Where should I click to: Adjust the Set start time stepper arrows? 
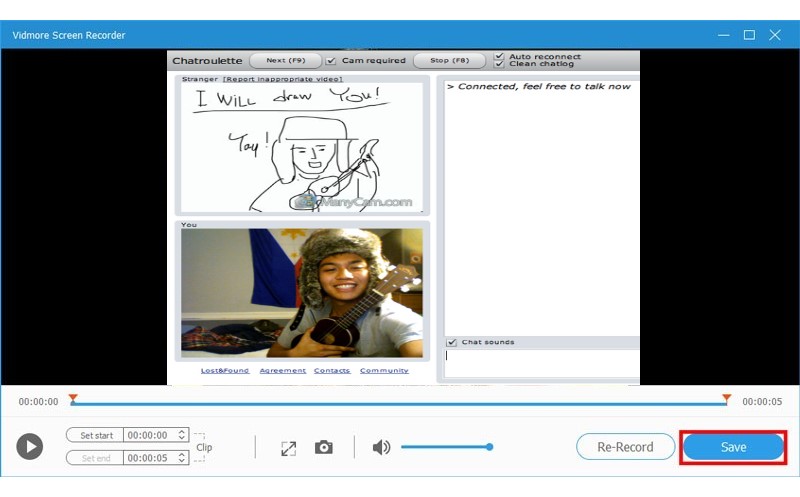(x=181, y=435)
